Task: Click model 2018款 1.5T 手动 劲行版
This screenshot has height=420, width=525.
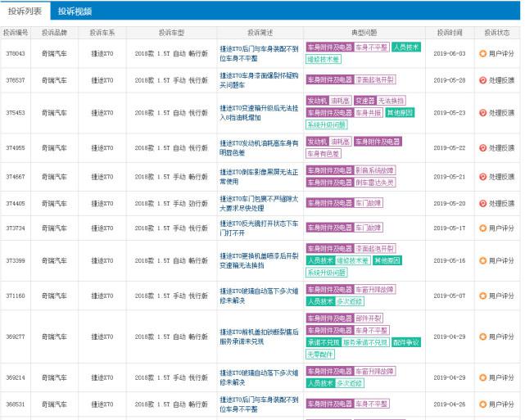Action: [x=171, y=204]
